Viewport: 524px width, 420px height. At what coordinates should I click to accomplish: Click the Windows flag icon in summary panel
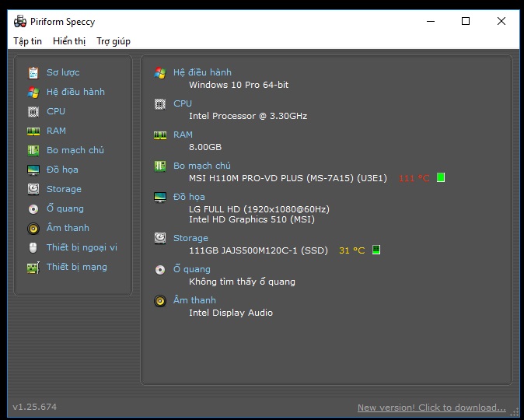(x=160, y=73)
